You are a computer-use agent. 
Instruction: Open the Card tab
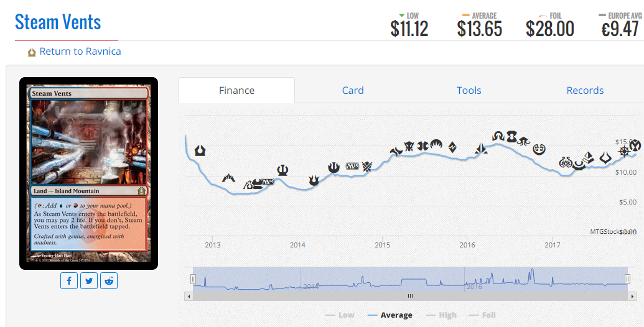pyautogui.click(x=353, y=90)
